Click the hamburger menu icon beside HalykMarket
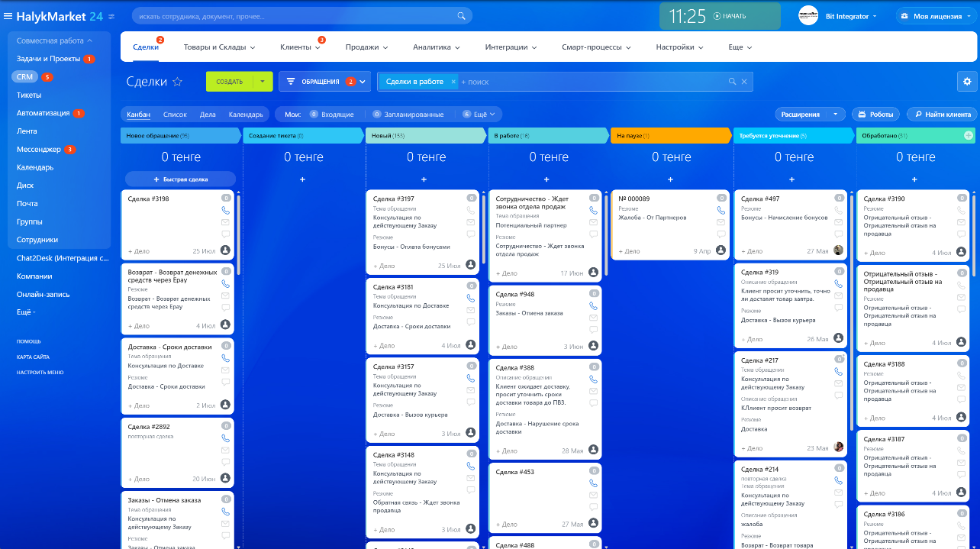Viewport: 980px width, 549px height. pyautogui.click(x=8, y=16)
